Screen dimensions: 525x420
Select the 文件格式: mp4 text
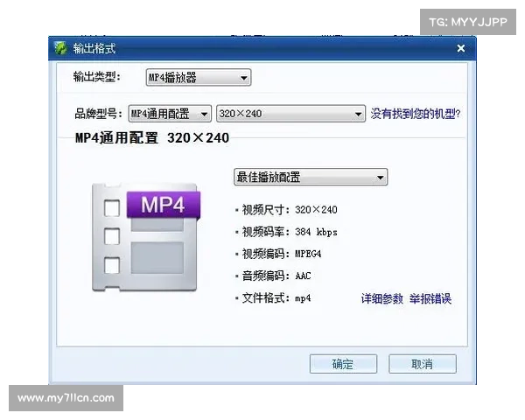[x=276, y=297]
